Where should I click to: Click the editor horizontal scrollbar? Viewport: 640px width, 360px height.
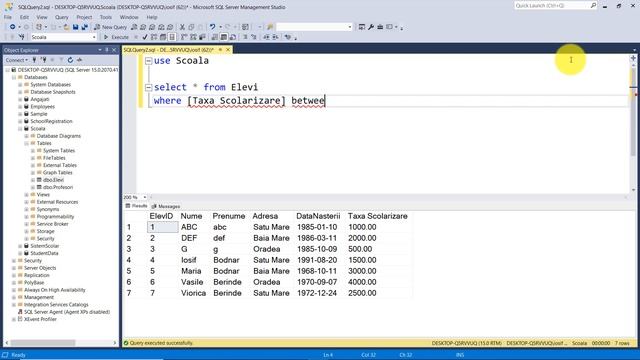pyautogui.click(x=388, y=197)
